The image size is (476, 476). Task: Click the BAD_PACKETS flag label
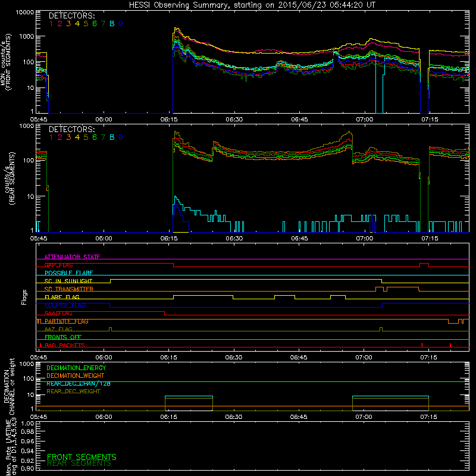[65, 345]
